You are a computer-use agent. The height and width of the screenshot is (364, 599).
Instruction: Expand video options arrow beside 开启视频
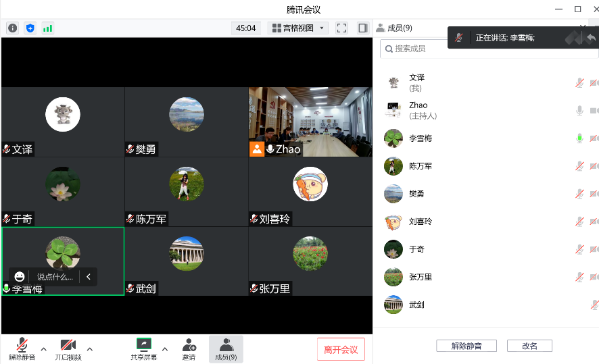tap(90, 349)
